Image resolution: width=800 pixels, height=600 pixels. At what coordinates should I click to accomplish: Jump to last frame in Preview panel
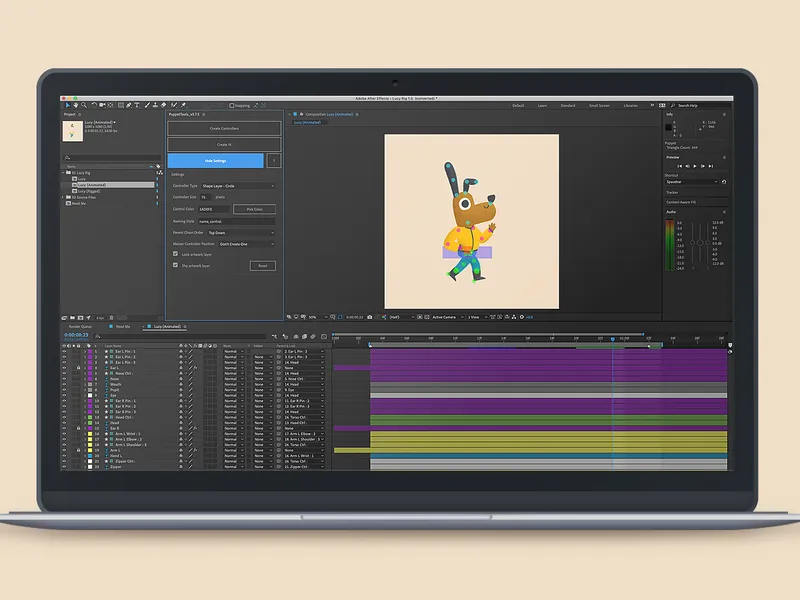pyautogui.click(x=711, y=166)
